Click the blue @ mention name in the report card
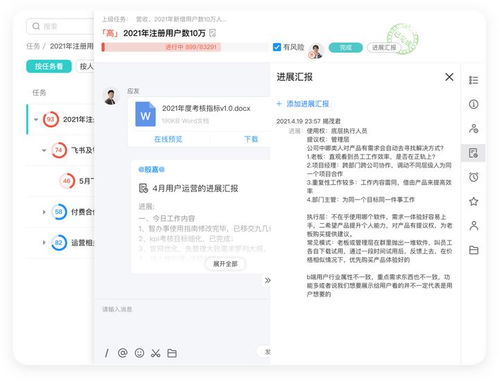Viewport: 499px width, 381px height. point(151,169)
